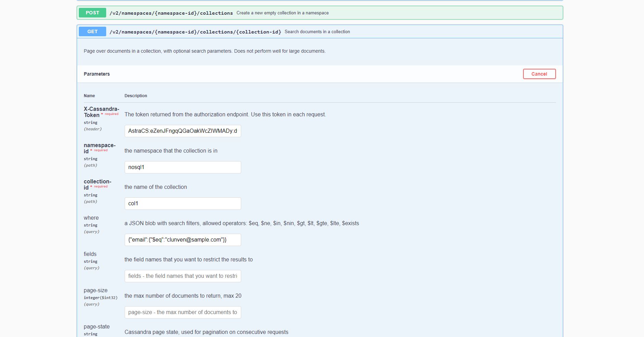The image size is (644, 337).
Task: Click the 'Description' column header
Action: point(136,96)
